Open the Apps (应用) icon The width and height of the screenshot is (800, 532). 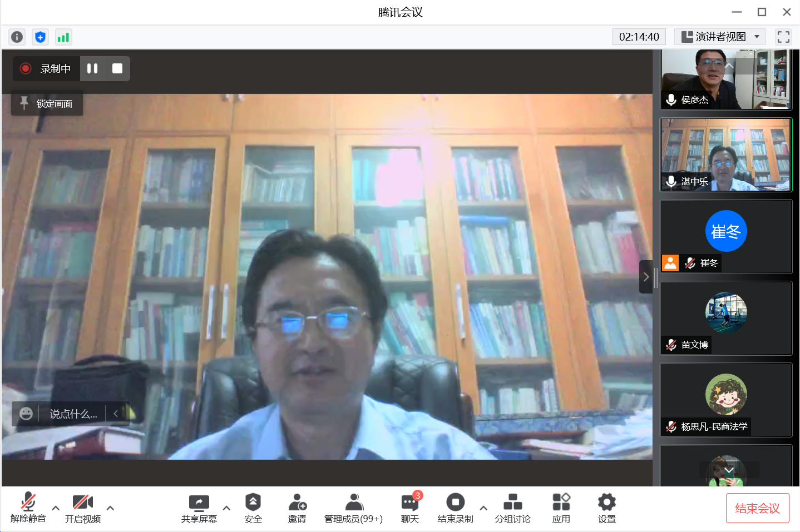561,508
